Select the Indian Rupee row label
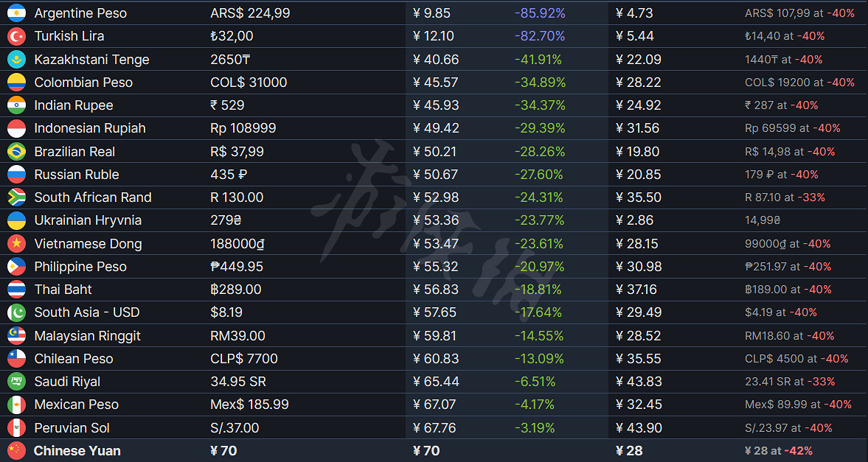 [x=74, y=105]
